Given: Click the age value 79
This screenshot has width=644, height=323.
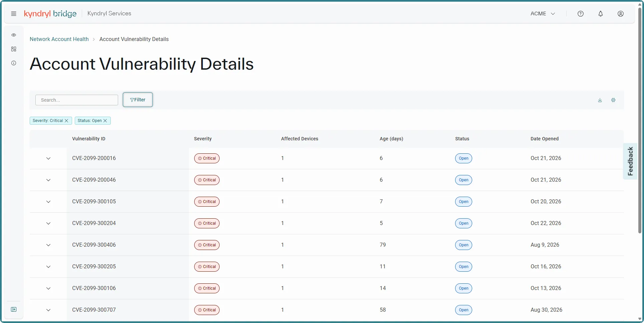Looking at the screenshot, I should pyautogui.click(x=383, y=245).
